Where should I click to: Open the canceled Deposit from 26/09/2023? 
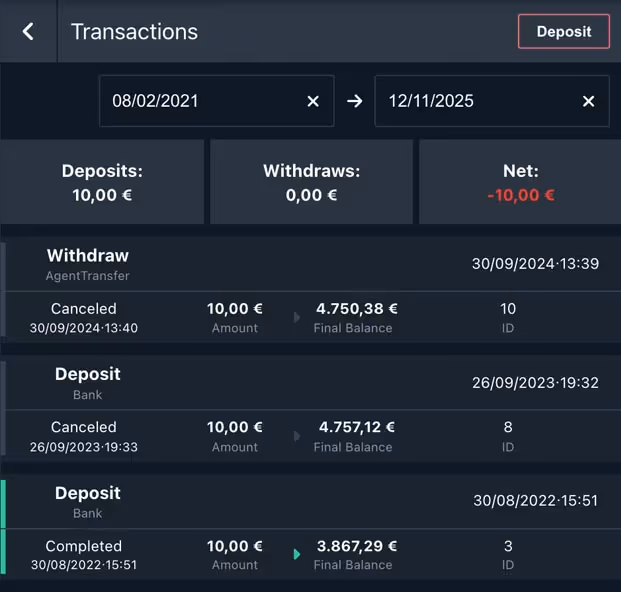tap(88, 383)
